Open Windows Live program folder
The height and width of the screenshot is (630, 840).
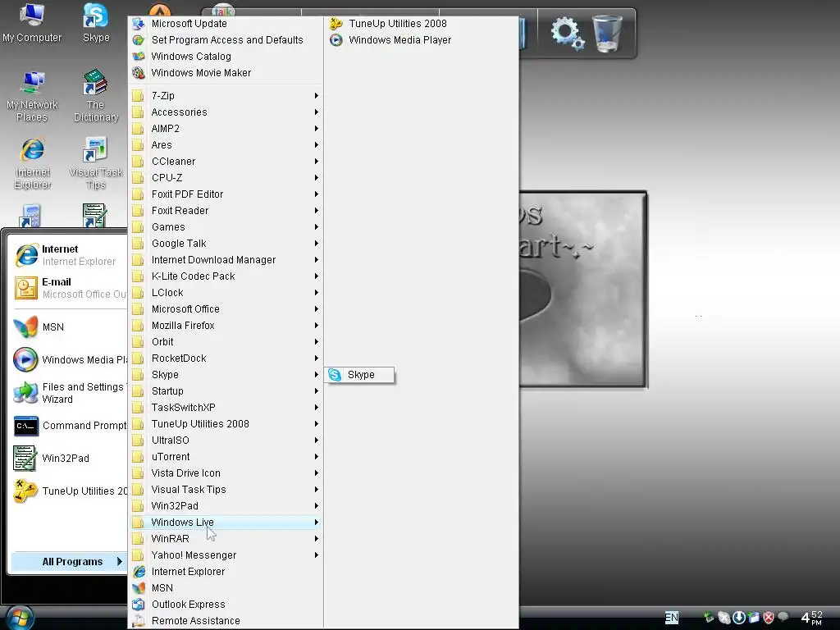[x=226, y=523]
